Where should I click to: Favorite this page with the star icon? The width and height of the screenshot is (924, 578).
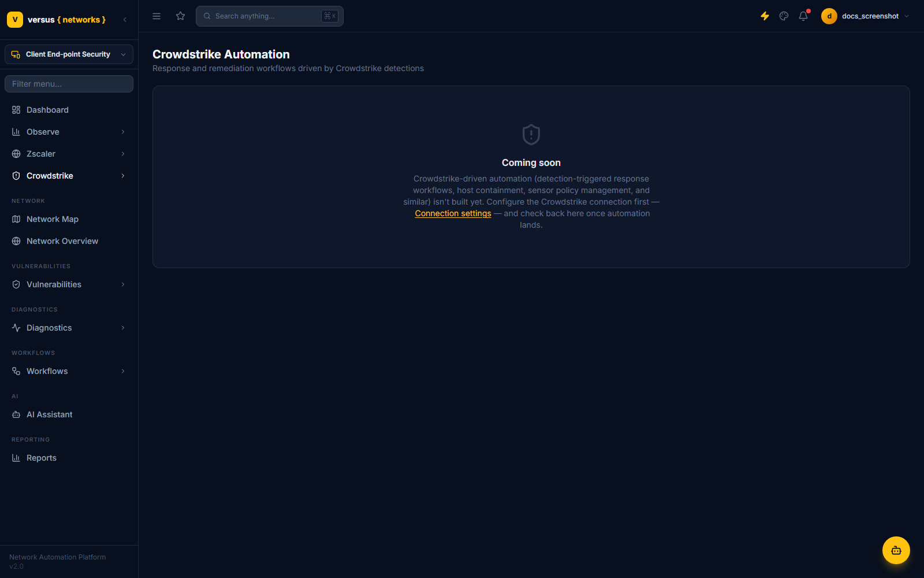(181, 16)
